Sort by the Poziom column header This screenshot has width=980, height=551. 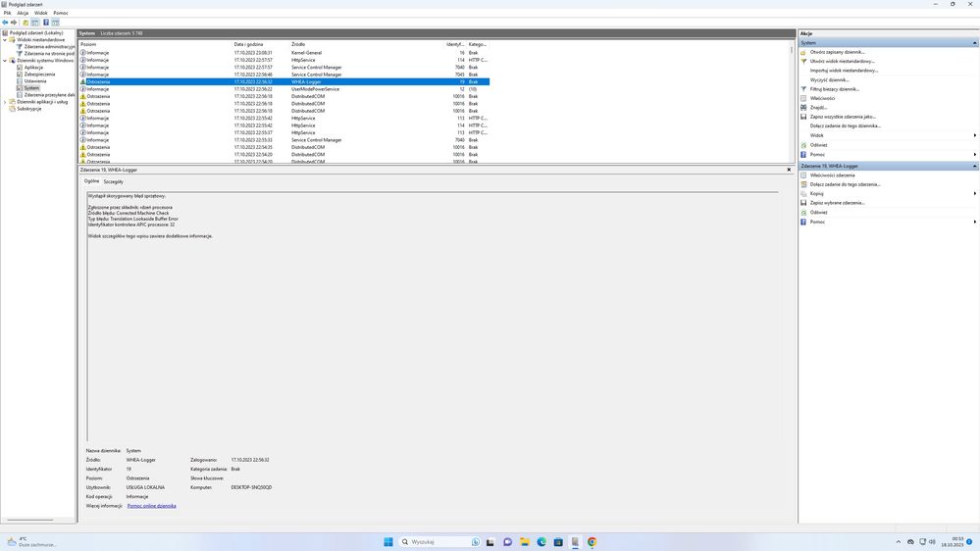point(88,44)
